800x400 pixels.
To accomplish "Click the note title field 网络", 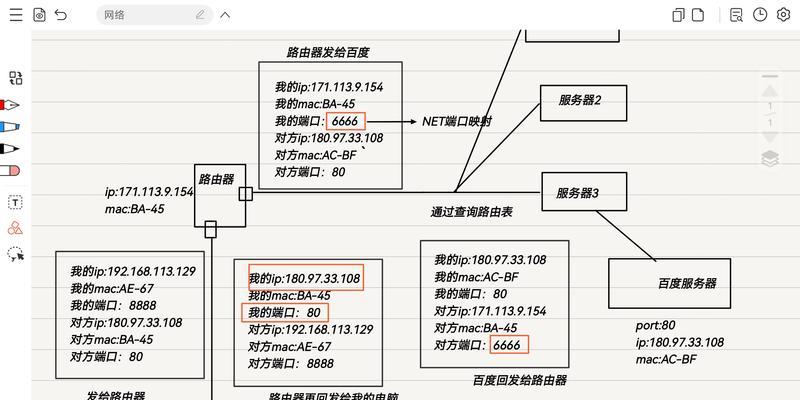I will (x=153, y=15).
